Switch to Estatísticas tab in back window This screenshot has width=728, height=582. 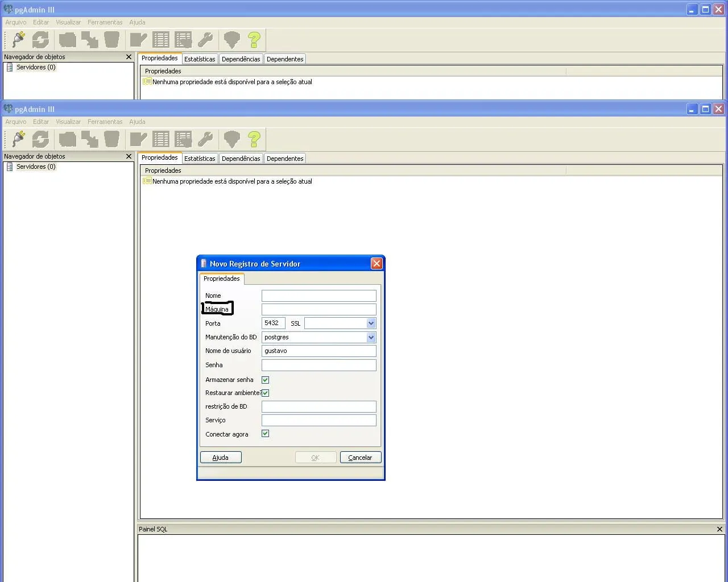point(200,59)
